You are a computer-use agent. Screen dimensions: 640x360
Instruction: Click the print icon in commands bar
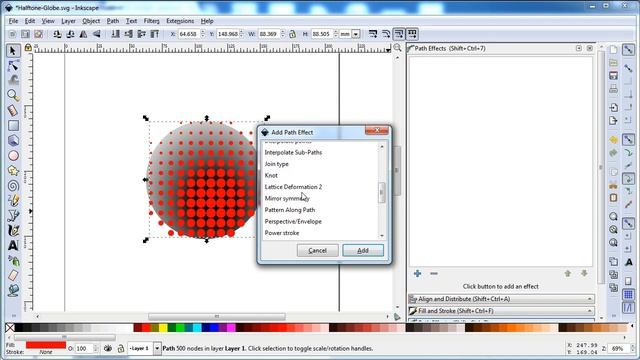pyautogui.click(x=613, y=89)
